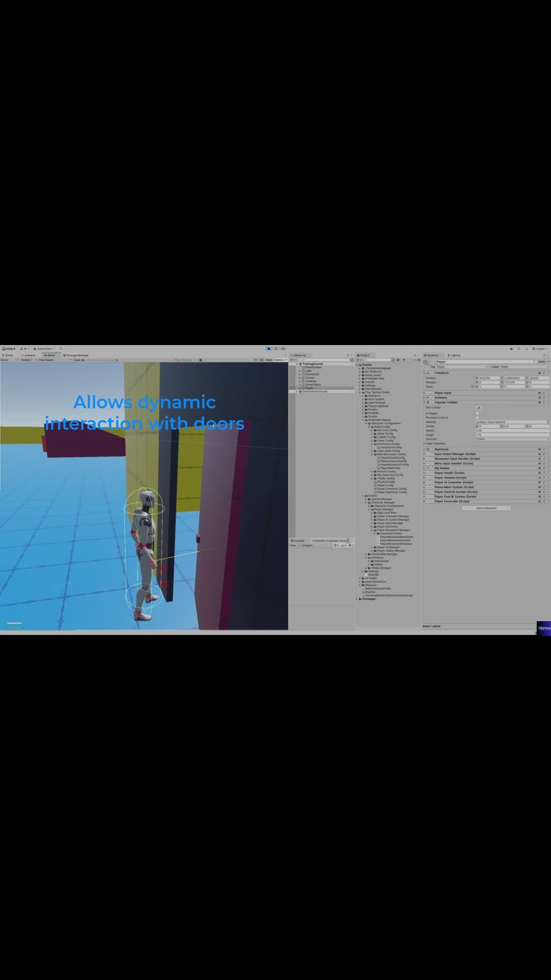551x980 pixels.
Task: Click the Edit Collider icon button
Action: (x=479, y=408)
